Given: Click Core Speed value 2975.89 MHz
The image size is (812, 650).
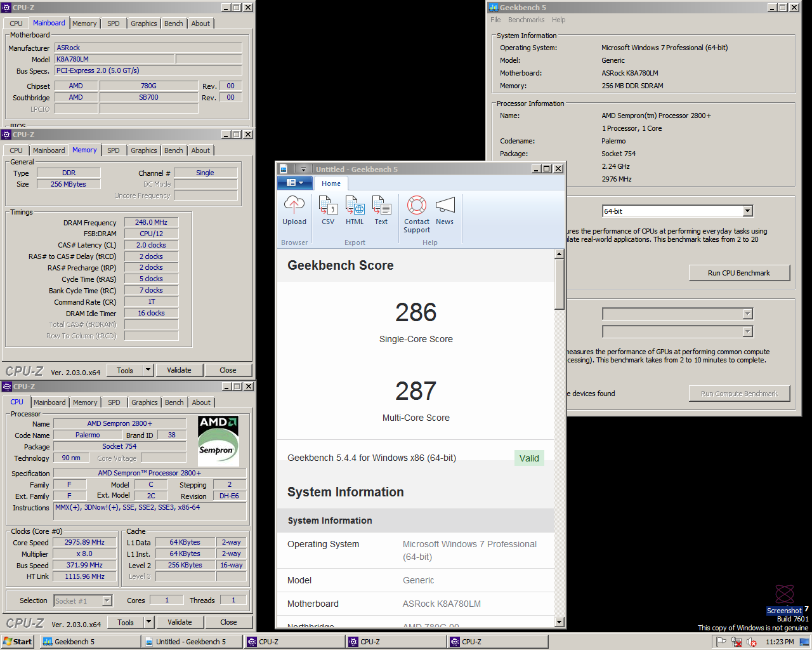Looking at the screenshot, I should (84, 542).
